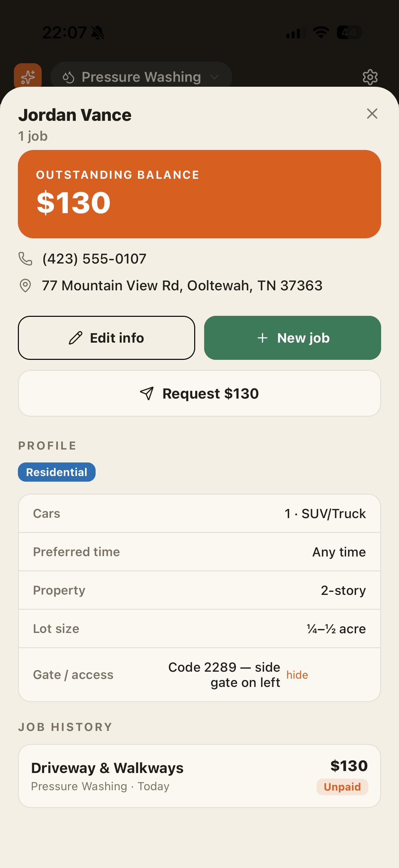
Task: Hide the gate access code
Action: (x=297, y=675)
